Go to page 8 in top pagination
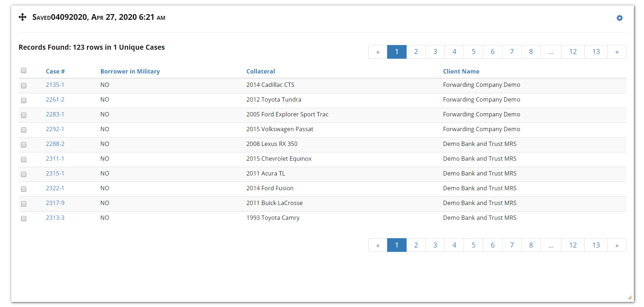The width and height of the screenshot is (644, 307). click(531, 52)
